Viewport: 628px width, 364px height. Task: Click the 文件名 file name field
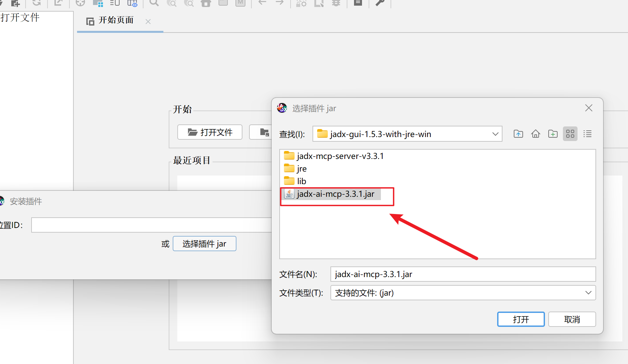463,274
